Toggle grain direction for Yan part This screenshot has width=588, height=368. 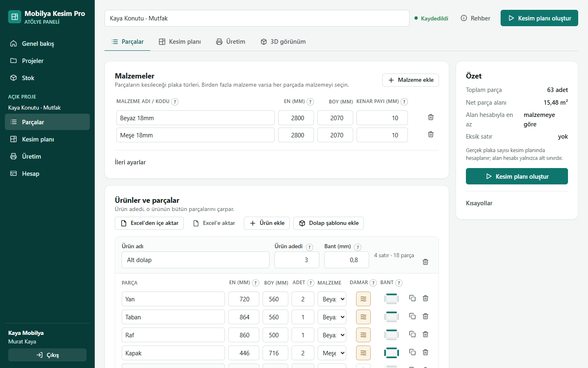tap(363, 299)
